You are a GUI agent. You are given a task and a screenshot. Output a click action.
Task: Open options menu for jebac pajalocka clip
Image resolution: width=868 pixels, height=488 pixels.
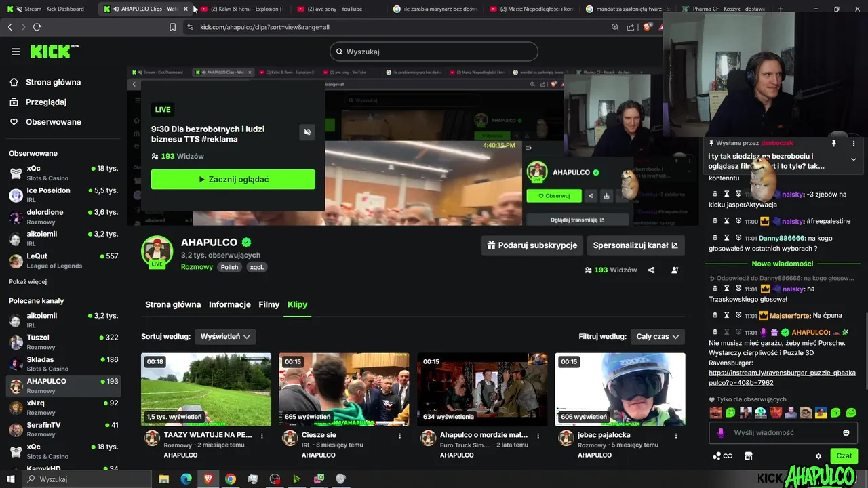click(675, 436)
